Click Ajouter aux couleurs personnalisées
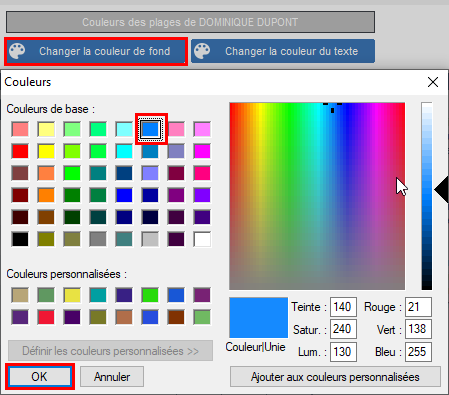 (x=335, y=377)
